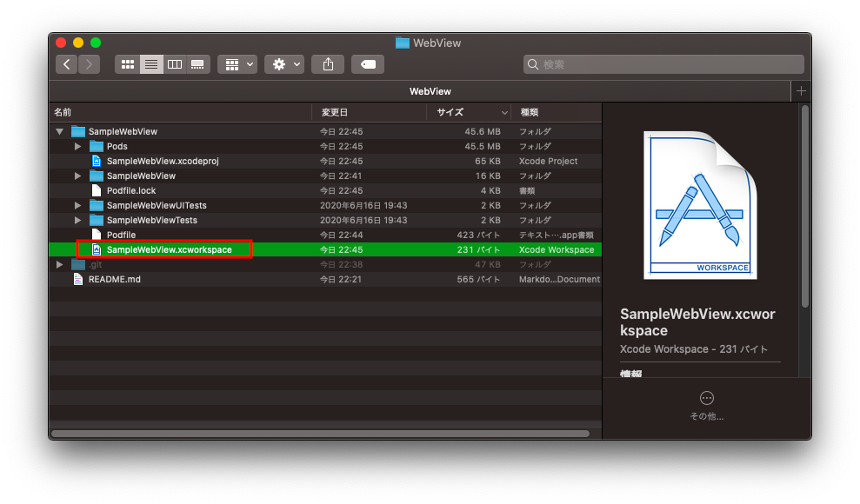Click the 2020年6月16日 date of SampleWebViewUITests
This screenshot has height=504, width=860.
[363, 205]
